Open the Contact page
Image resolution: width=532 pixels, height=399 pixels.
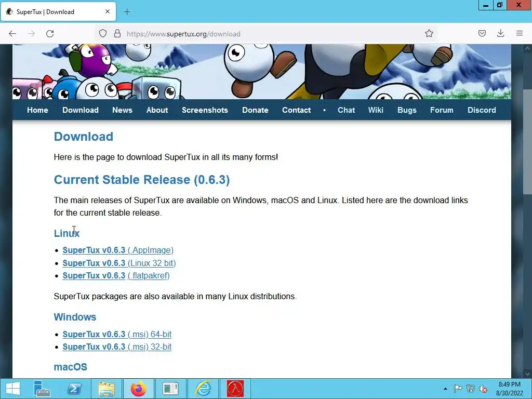[x=297, y=110]
